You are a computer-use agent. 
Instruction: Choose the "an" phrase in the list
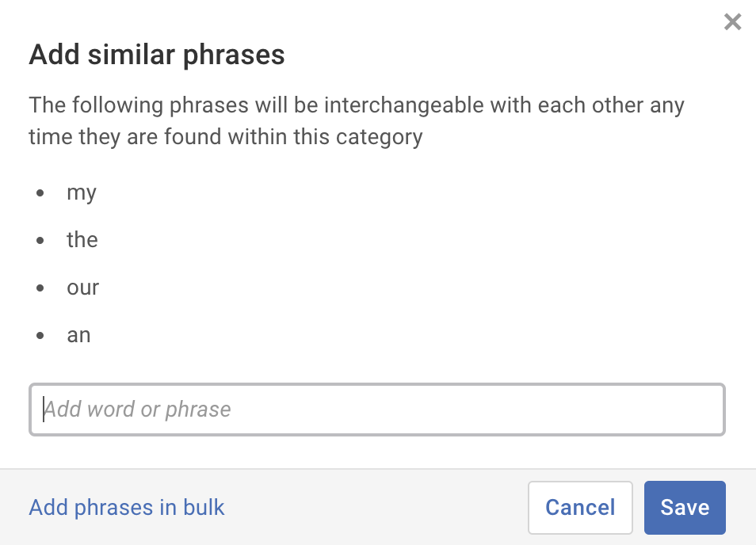coord(79,335)
